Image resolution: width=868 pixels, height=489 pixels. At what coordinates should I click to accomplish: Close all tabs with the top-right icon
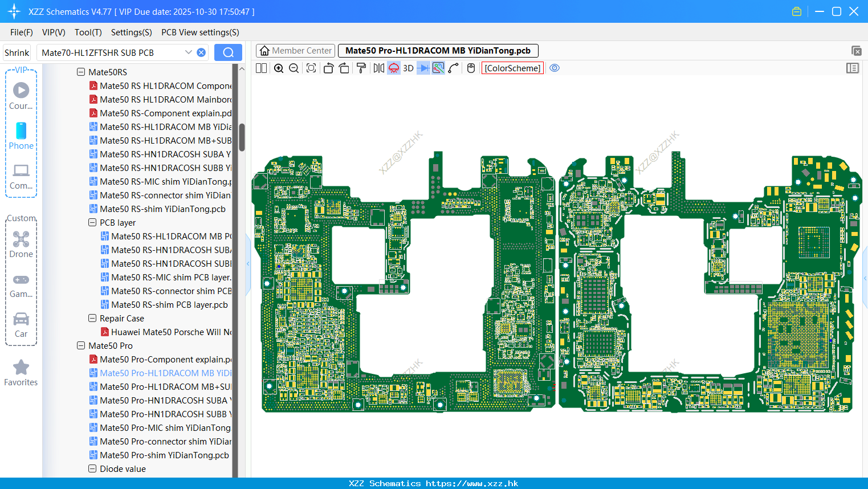point(856,51)
